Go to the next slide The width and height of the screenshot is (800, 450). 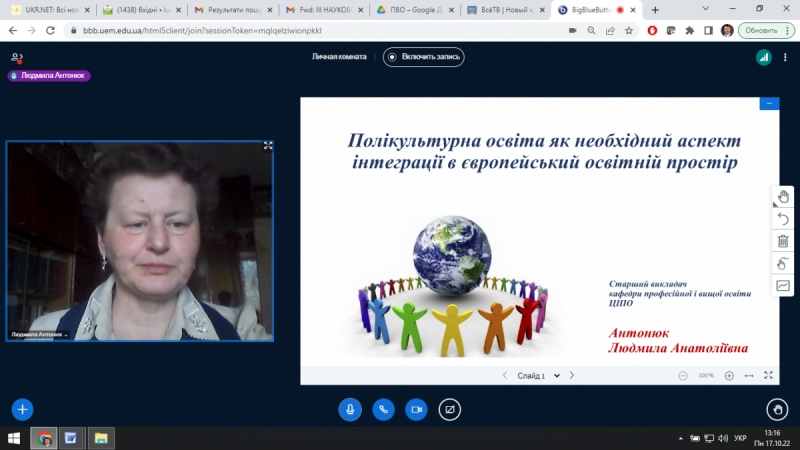[572, 376]
